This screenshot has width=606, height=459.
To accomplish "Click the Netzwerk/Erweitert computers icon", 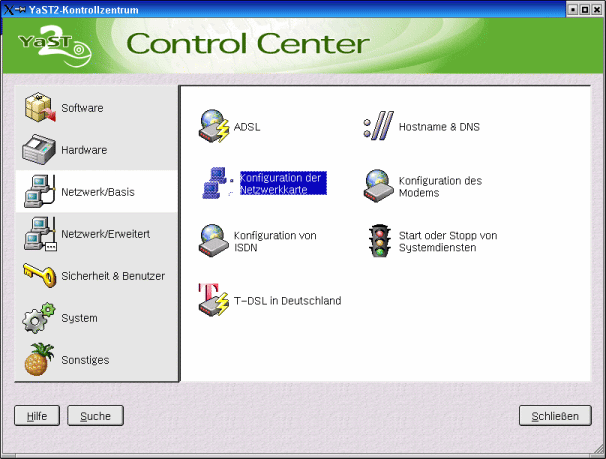I will [x=40, y=234].
